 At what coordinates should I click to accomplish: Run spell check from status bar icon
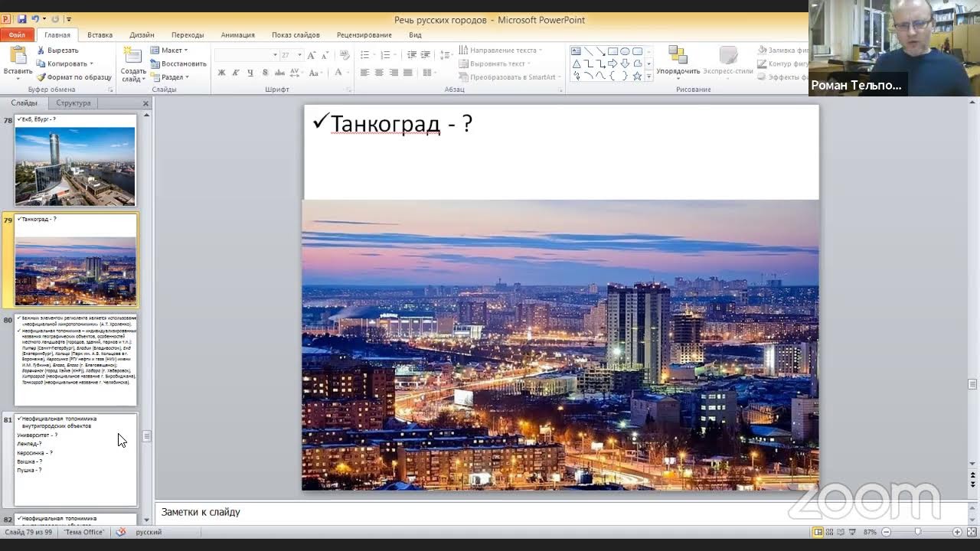[121, 532]
